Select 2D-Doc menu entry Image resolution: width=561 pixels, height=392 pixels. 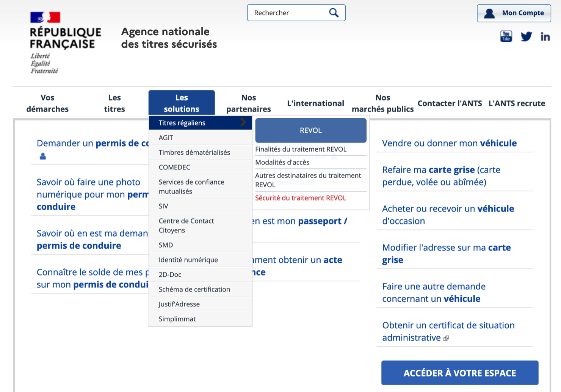(x=200, y=274)
